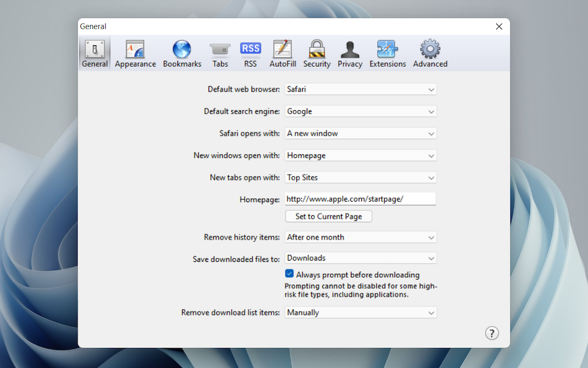Uncheck Always prompt before downloading

tap(289, 274)
